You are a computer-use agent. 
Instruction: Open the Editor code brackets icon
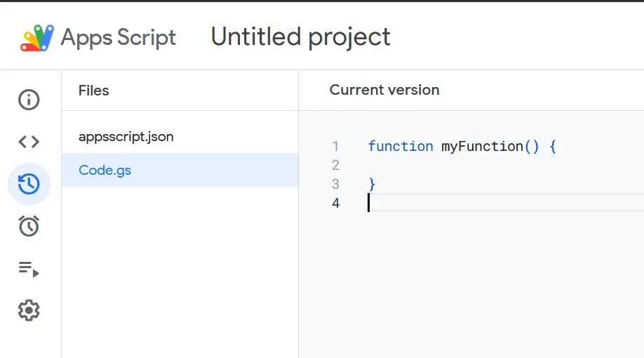[29, 142]
